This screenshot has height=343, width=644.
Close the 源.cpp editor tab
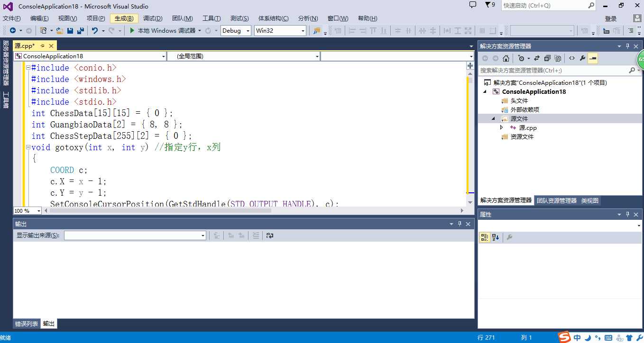pyautogui.click(x=51, y=46)
